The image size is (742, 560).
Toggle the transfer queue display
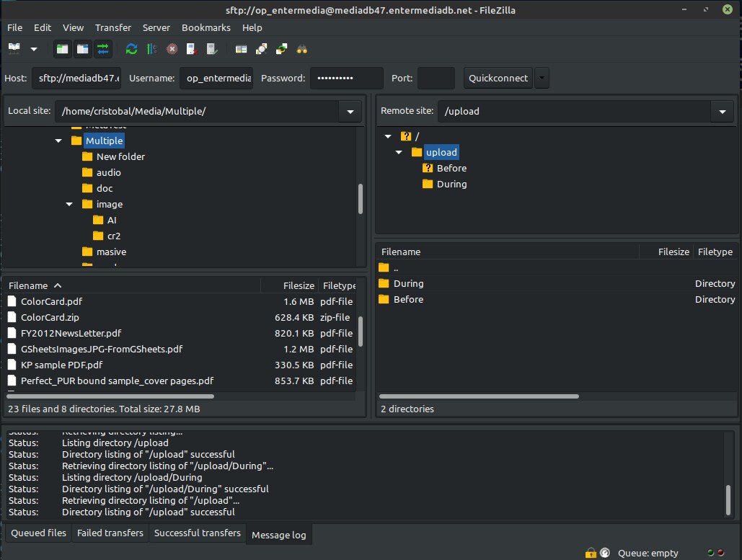pyautogui.click(x=103, y=49)
